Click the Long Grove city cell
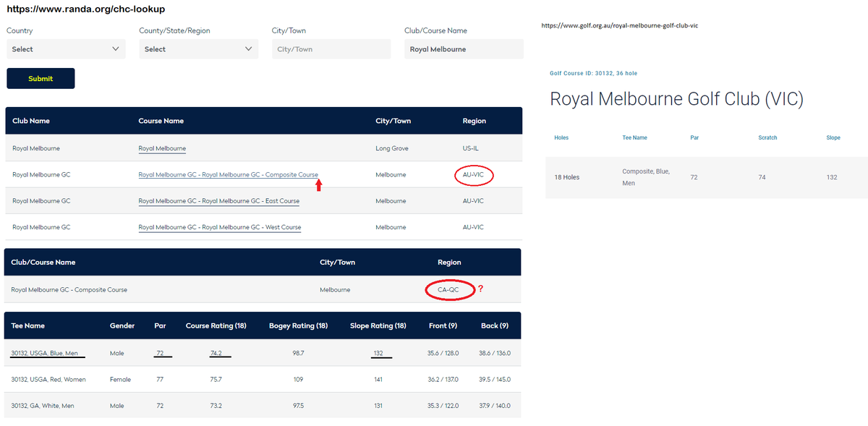Image resolution: width=868 pixels, height=426 pixels. point(392,148)
